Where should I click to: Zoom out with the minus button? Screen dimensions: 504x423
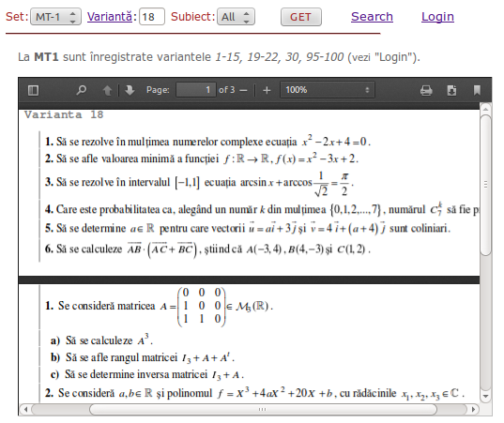coord(244,90)
